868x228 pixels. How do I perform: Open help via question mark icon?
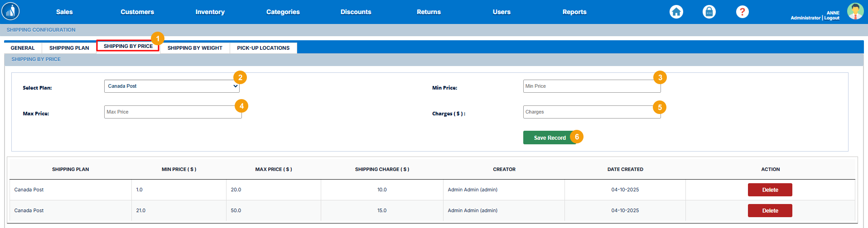click(742, 12)
